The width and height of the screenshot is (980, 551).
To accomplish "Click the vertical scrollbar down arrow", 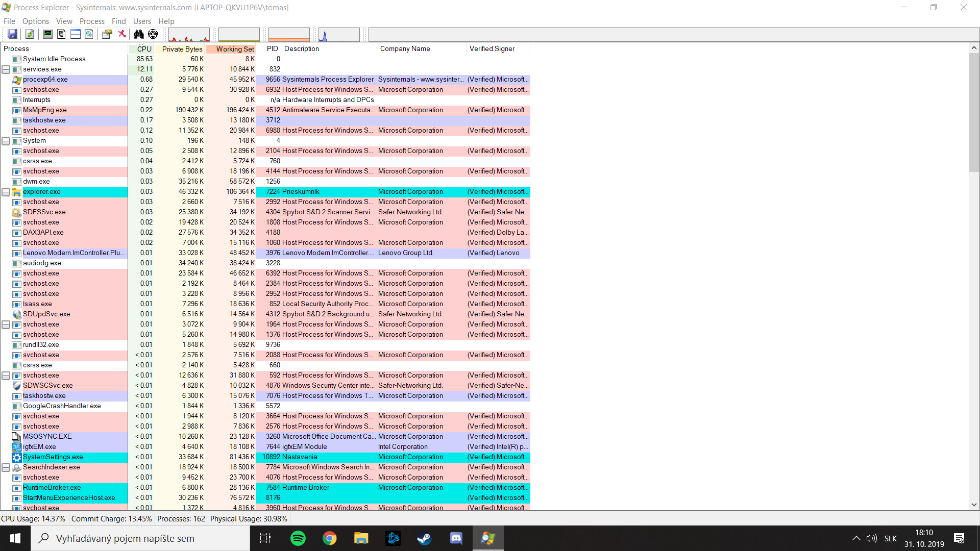I will click(974, 505).
